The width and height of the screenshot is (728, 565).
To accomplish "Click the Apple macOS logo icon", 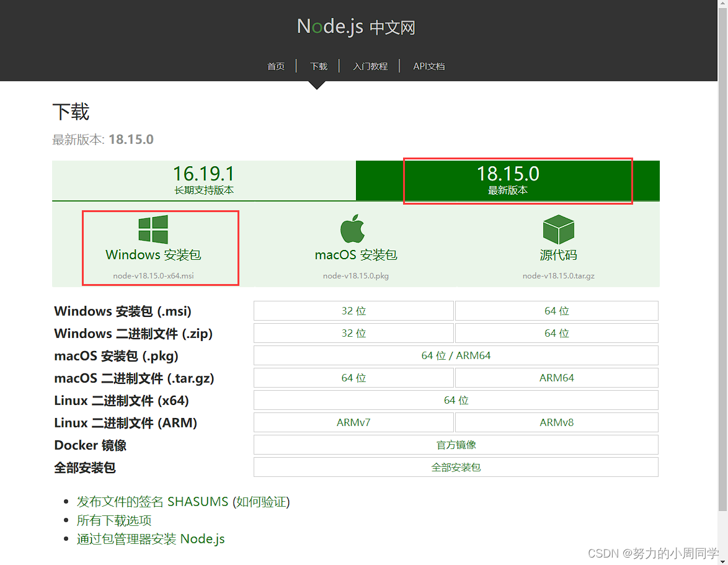I will 352,228.
